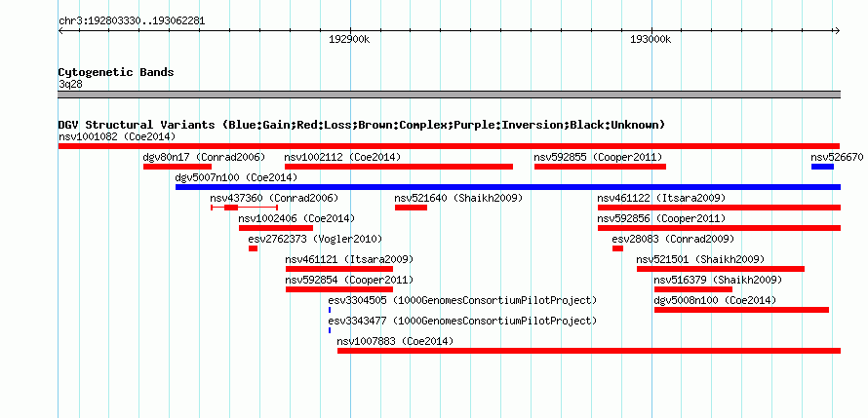
Task: Click the nsv516379 (Shaikh2009) red bar
Action: click(x=693, y=289)
